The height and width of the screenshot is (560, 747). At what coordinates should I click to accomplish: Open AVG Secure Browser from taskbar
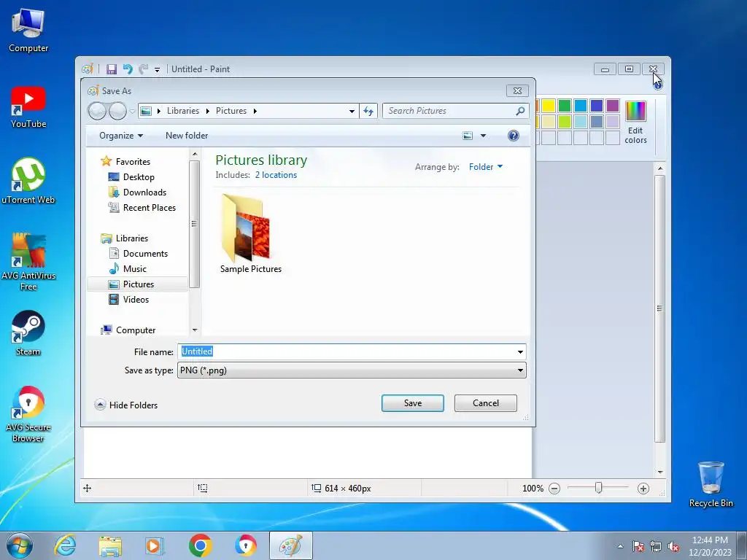click(245, 545)
